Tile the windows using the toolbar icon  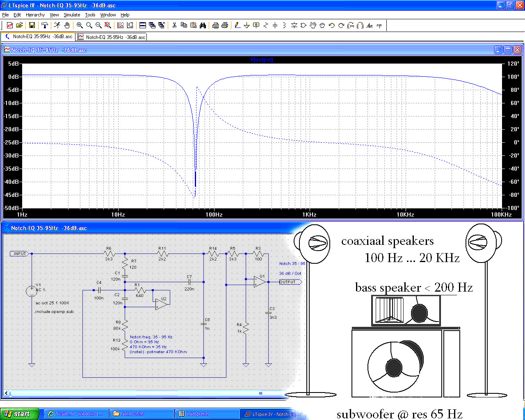pyautogui.click(x=143, y=25)
